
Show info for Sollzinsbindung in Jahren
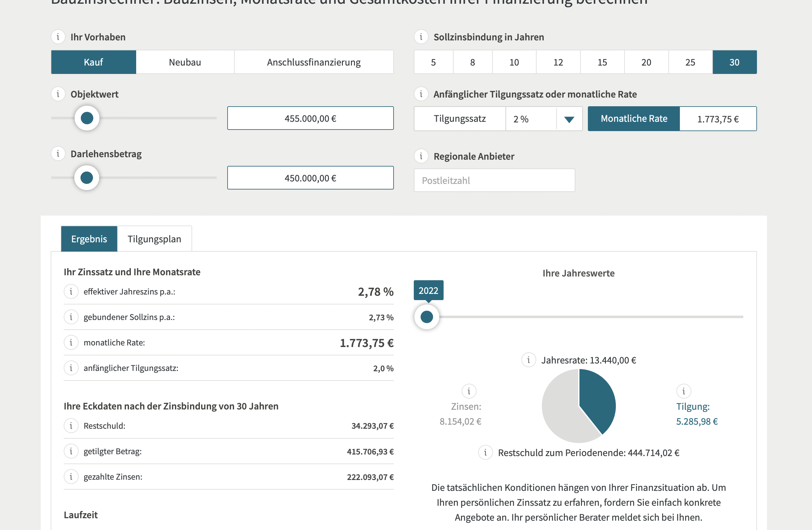click(x=421, y=37)
